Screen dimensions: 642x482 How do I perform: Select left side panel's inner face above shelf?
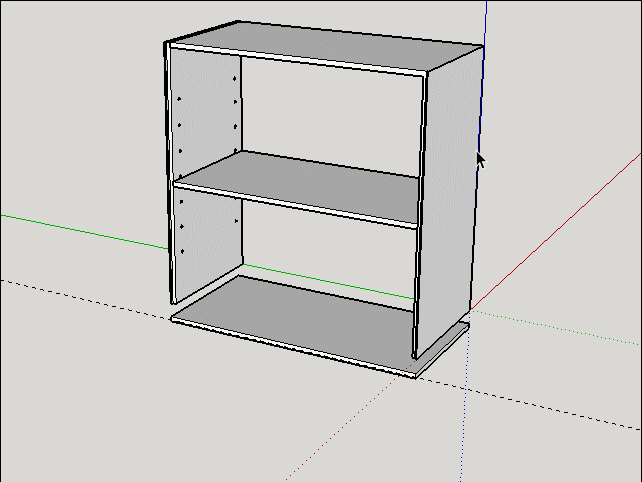pos(206,113)
